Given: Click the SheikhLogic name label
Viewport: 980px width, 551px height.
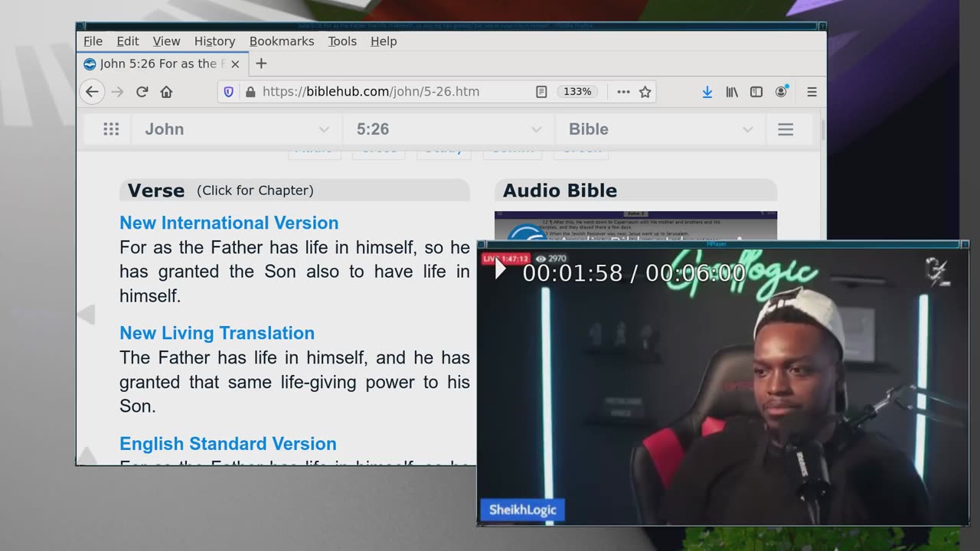Looking at the screenshot, I should click(522, 510).
